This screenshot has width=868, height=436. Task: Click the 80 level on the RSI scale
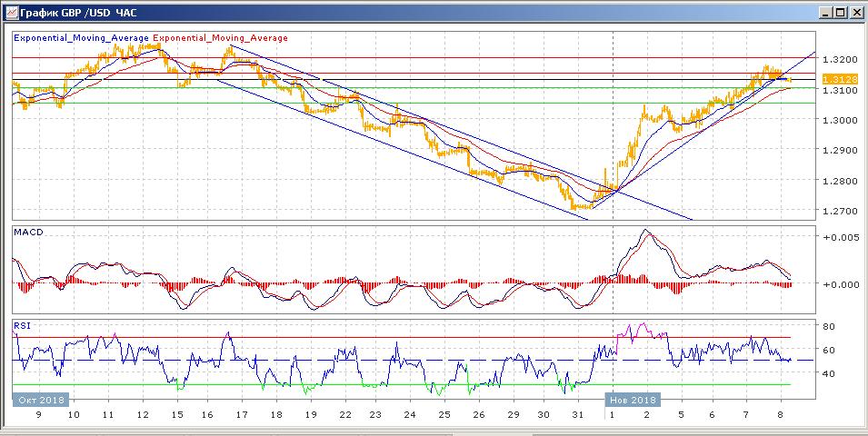pos(829,326)
